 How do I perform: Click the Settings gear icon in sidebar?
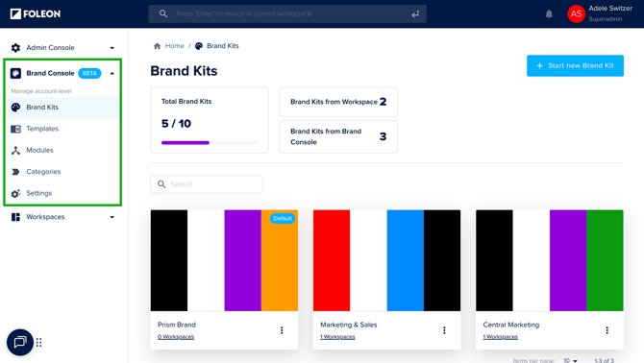point(15,193)
